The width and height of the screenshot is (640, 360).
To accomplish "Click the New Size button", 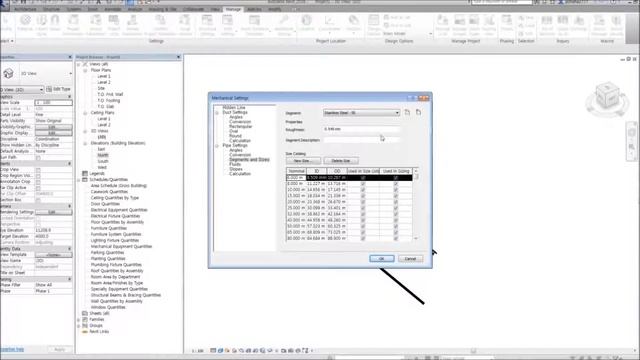I will click(x=303, y=161).
